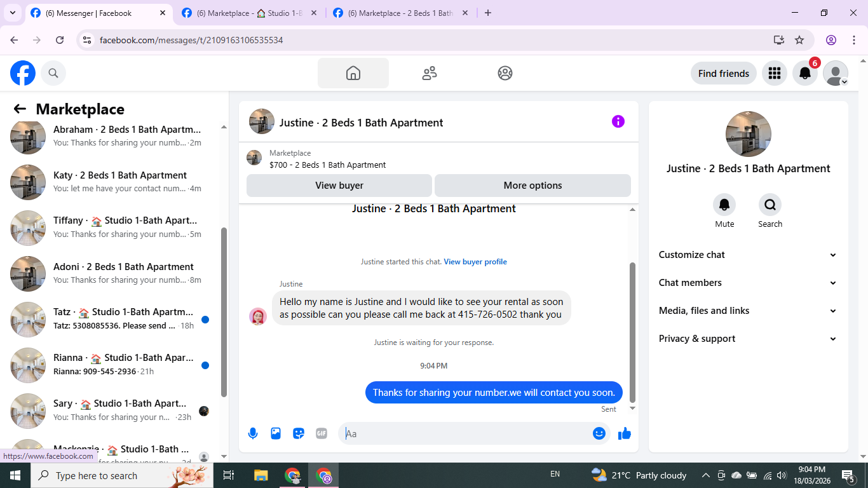Open Tiffany's Studio 1-Bath conversation
Screen dimensions: 868x488
coord(111,227)
